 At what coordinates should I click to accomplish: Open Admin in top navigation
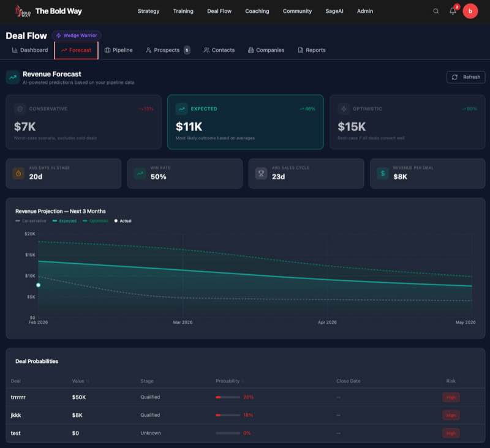(x=365, y=11)
